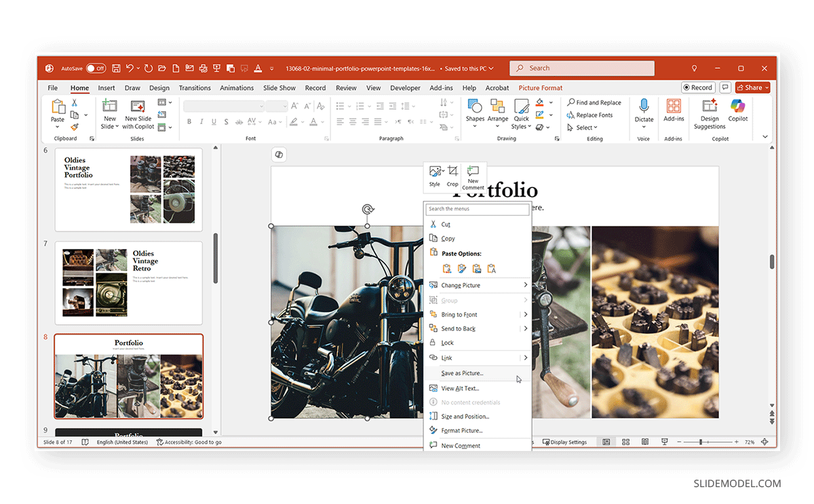Open the Add-ins ribbon button
Screen dimensions: 814x504
674,110
